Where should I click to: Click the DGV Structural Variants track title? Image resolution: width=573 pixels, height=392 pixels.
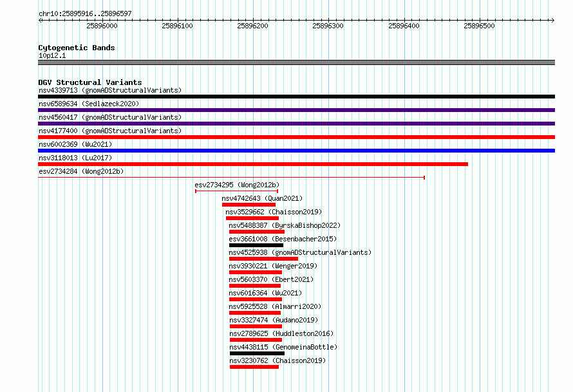click(x=90, y=82)
